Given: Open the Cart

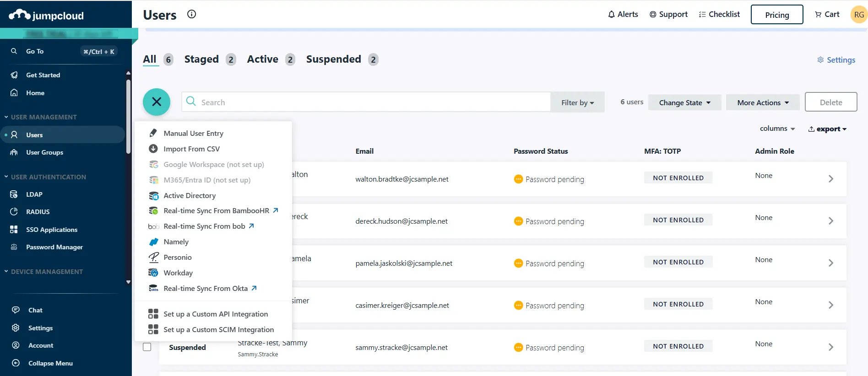Looking at the screenshot, I should tap(827, 14).
